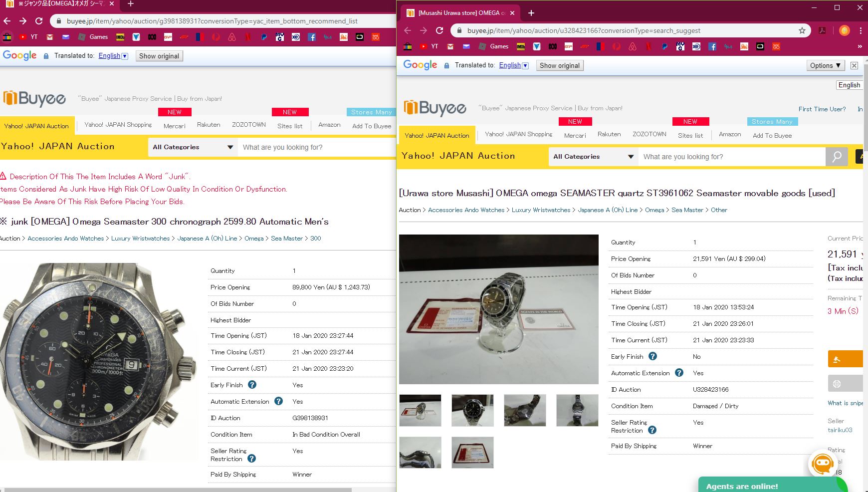The height and width of the screenshot is (492, 868).
Task: Open seller tairiku03 link
Action: click(840, 430)
